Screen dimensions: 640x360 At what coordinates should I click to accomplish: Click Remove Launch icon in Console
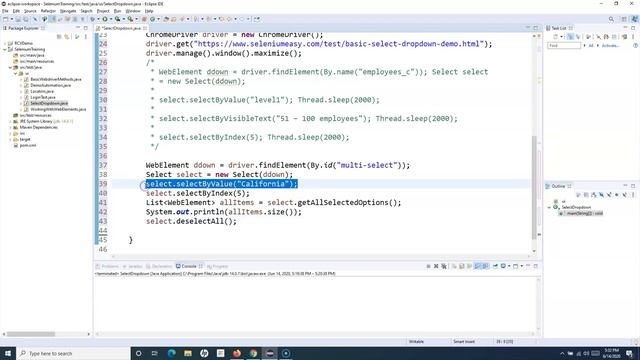point(436,266)
